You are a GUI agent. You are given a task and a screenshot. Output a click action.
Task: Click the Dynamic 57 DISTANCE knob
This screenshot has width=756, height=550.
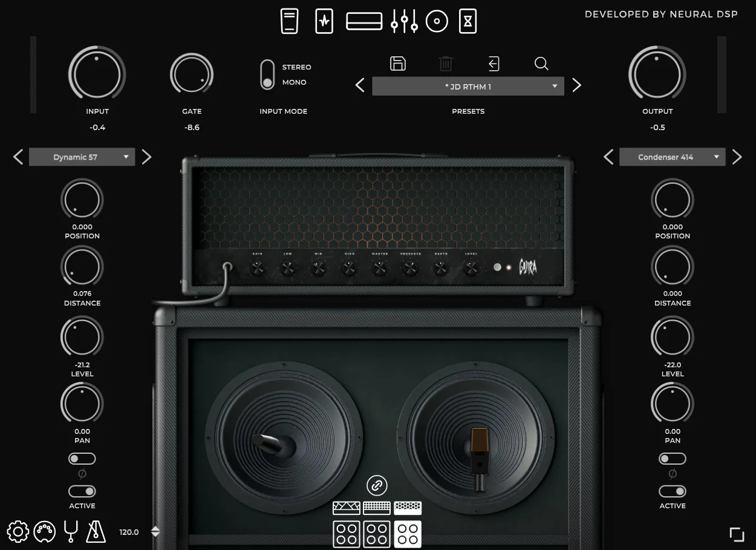click(82, 267)
